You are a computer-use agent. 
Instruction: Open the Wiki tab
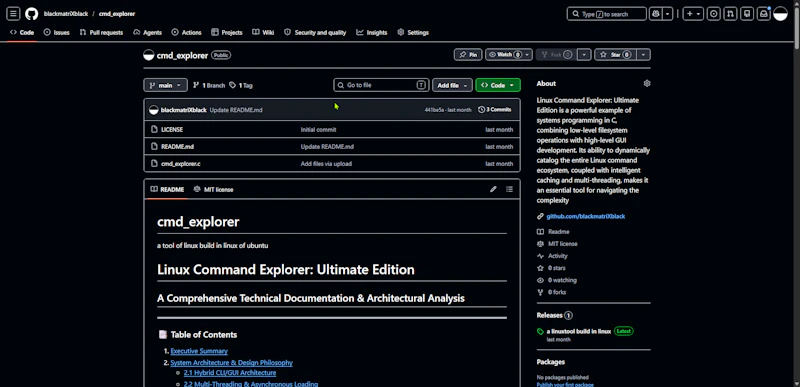pyautogui.click(x=263, y=33)
